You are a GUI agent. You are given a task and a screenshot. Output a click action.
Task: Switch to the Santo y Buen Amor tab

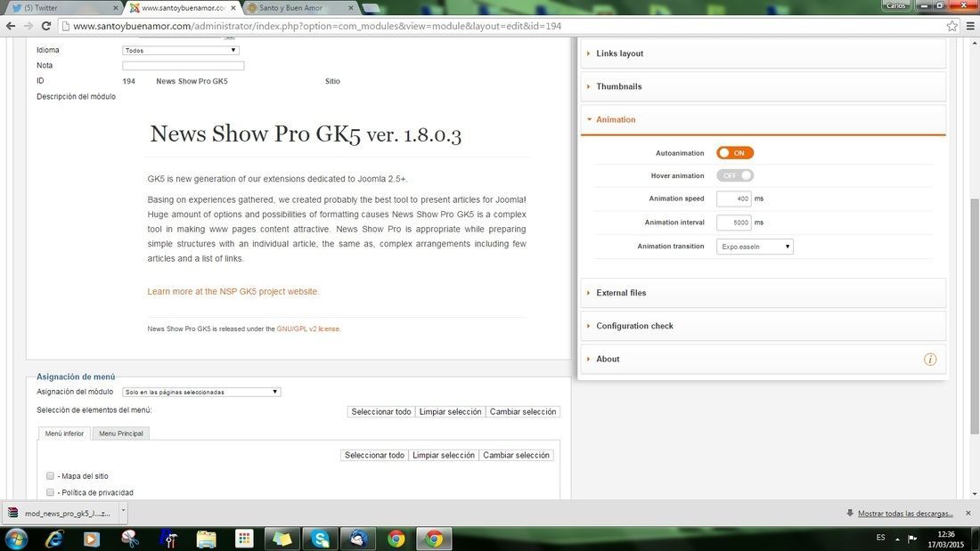[x=300, y=7]
